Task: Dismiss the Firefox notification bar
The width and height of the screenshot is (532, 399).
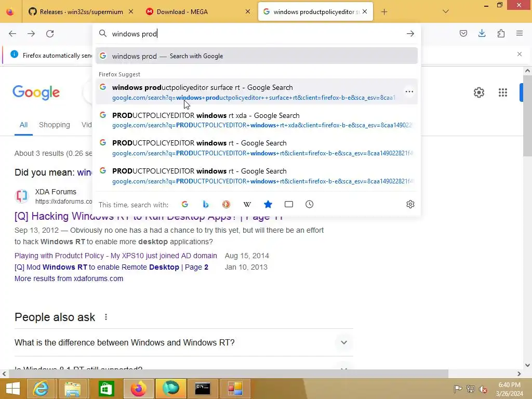Action: point(519,54)
